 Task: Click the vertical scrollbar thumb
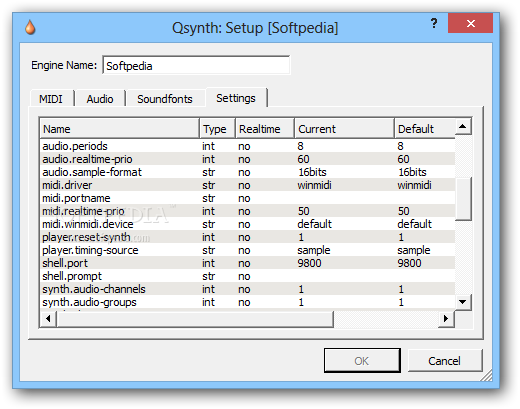click(463, 199)
